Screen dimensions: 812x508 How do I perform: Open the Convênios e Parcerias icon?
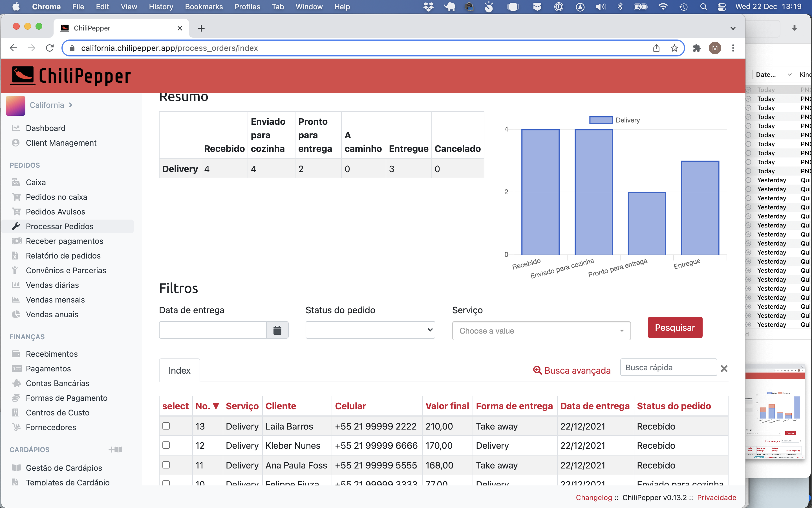(15, 270)
